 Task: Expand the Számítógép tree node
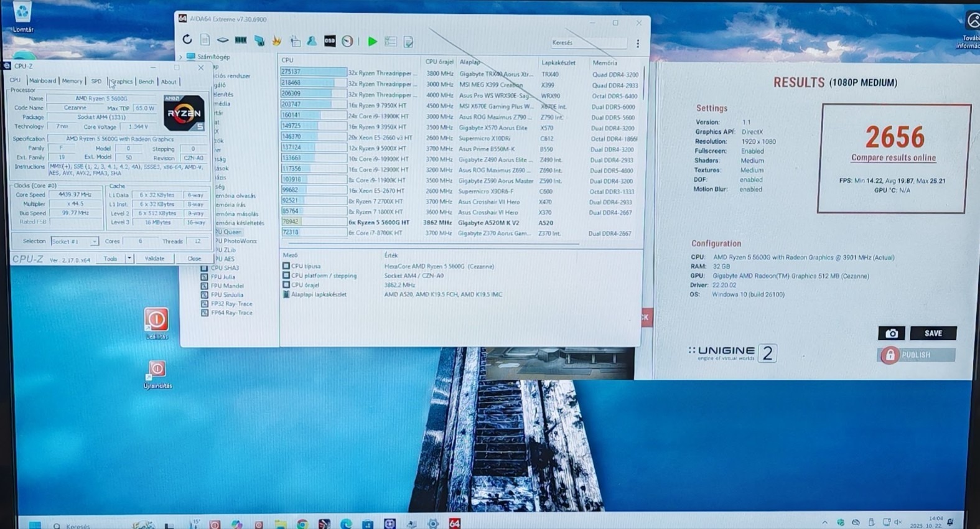(x=181, y=57)
